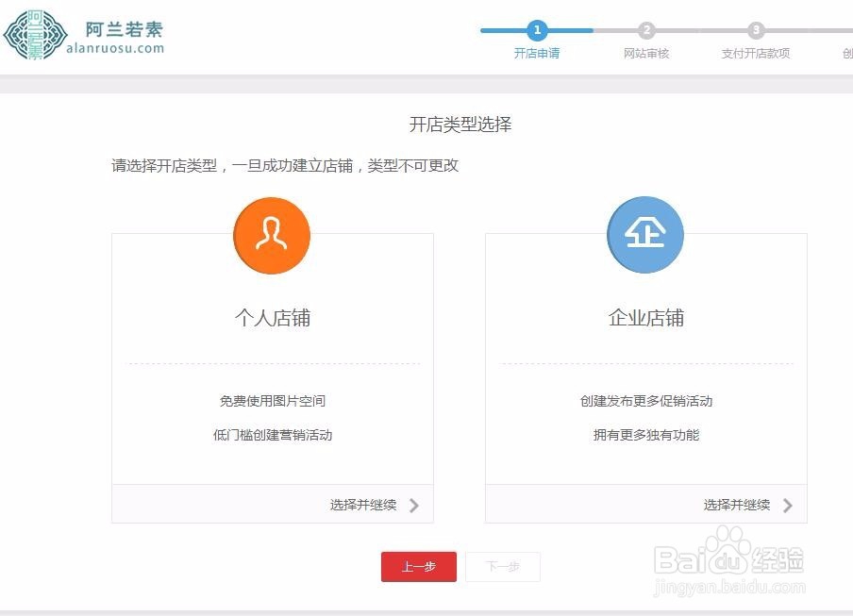Image resolution: width=853 pixels, height=616 pixels.
Task: Click the red 上一步 button
Action: tap(418, 566)
